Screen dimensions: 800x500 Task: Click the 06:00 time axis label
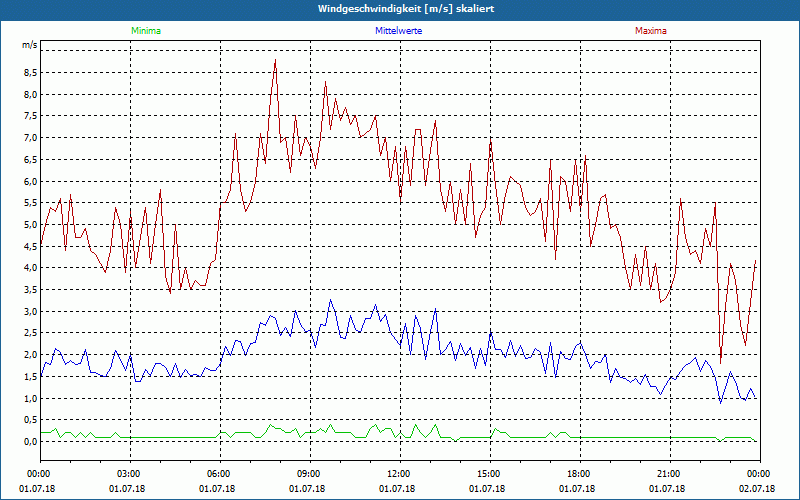click(x=220, y=474)
